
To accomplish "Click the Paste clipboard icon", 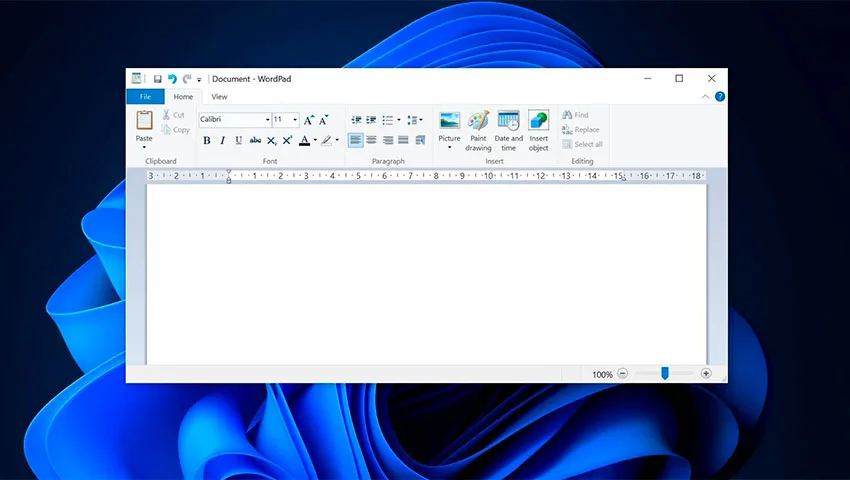I will [x=144, y=120].
